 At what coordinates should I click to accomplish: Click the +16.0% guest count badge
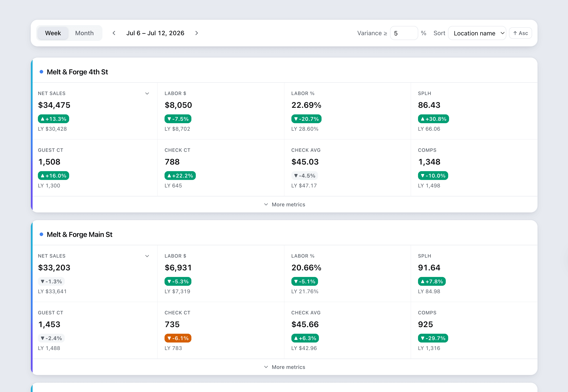(53, 176)
